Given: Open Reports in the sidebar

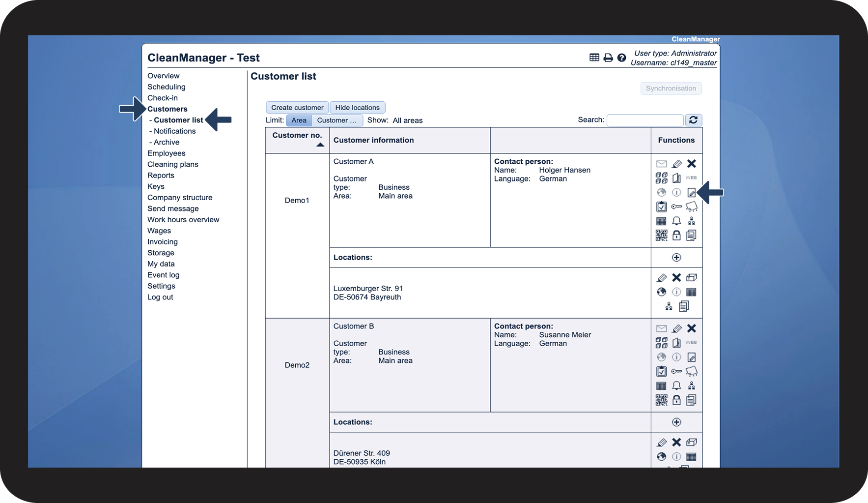Looking at the screenshot, I should [x=161, y=176].
